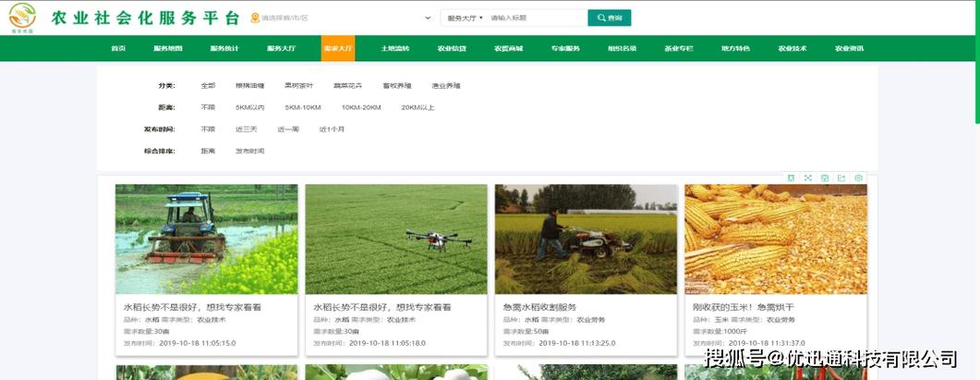
Task: Open the tractor in paddy field thumbnail
Action: [207, 239]
